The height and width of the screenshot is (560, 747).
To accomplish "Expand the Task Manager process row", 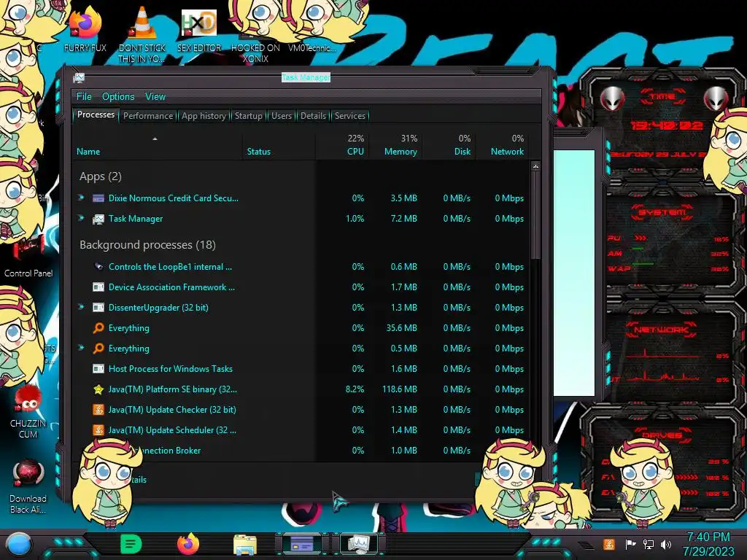I will tap(82, 218).
